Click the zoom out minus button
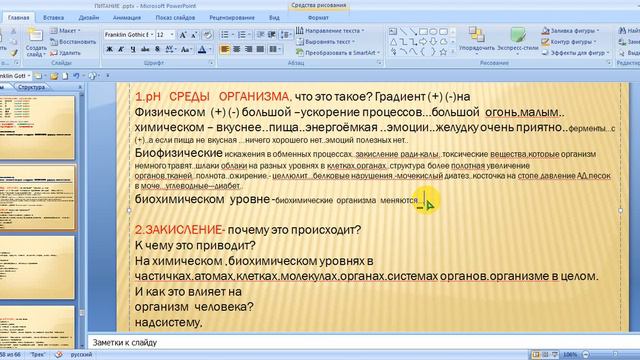The width and height of the screenshot is (640, 360). pyautogui.click(x=586, y=354)
